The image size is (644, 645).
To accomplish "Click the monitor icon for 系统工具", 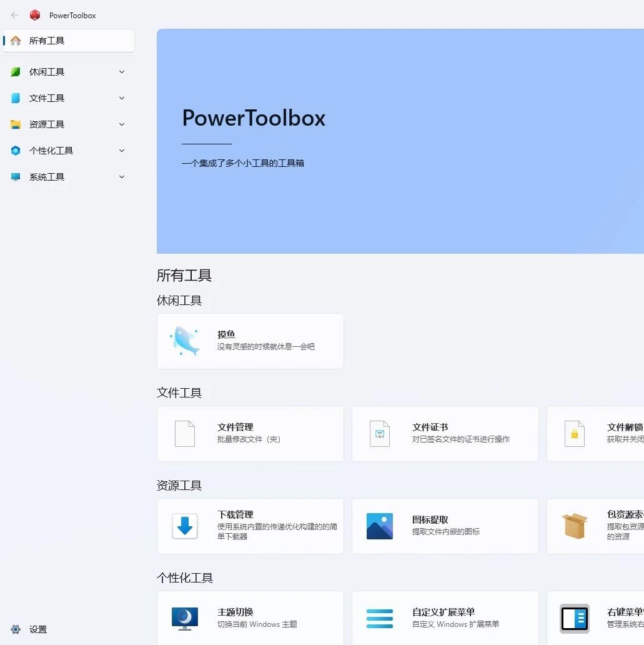I will (x=16, y=177).
